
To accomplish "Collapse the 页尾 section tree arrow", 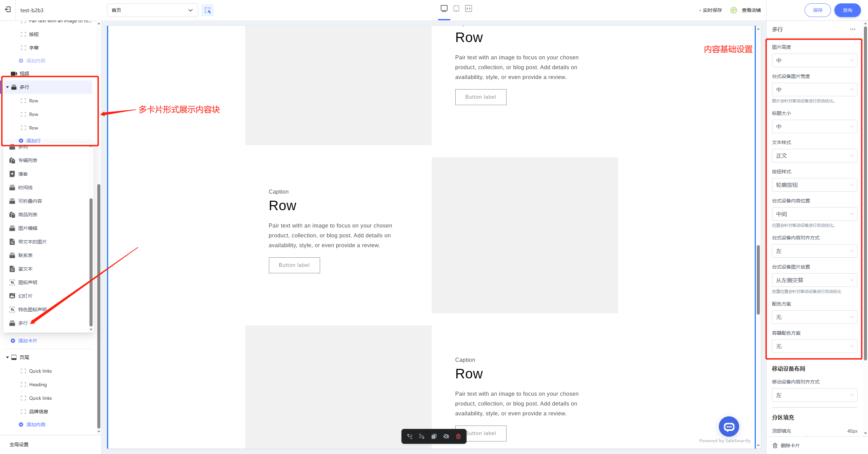I will click(x=7, y=357).
